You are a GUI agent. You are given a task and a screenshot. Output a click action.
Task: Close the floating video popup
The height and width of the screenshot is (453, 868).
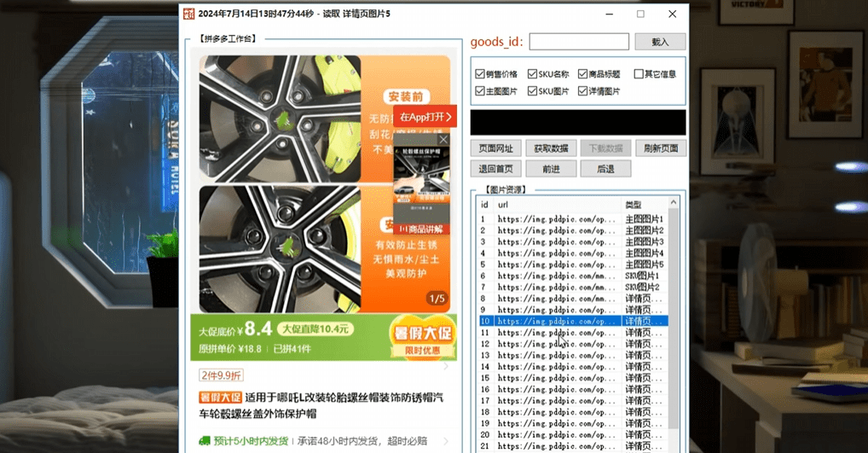(x=443, y=140)
